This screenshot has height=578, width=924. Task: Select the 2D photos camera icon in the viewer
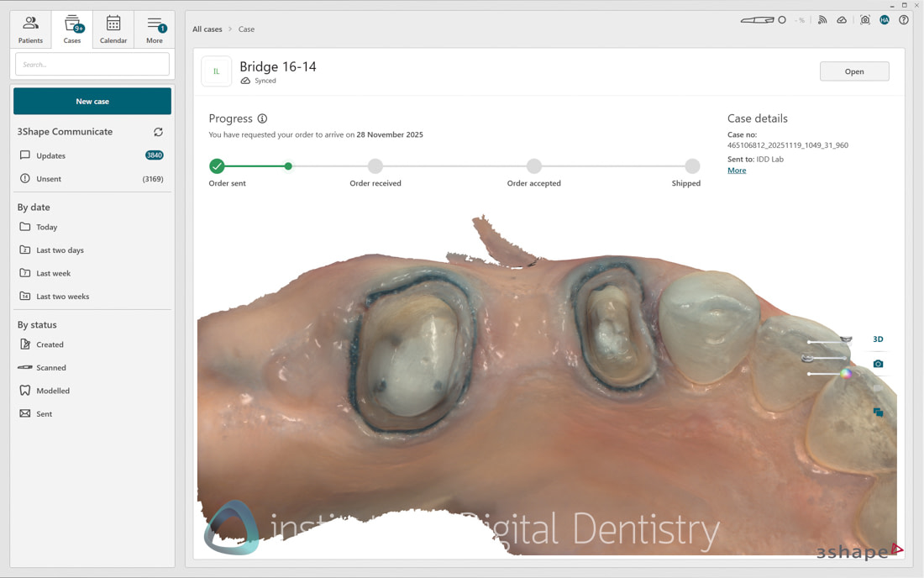tap(878, 363)
